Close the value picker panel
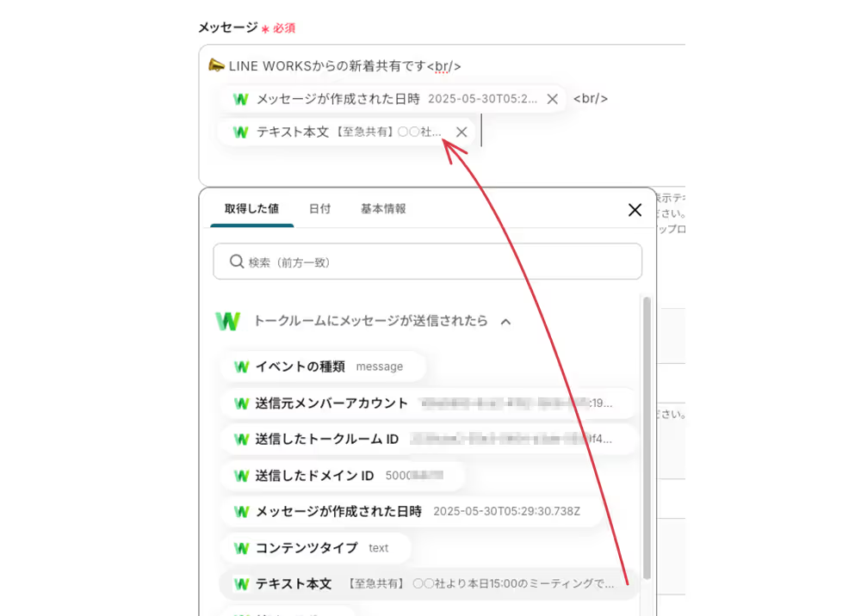 click(635, 210)
